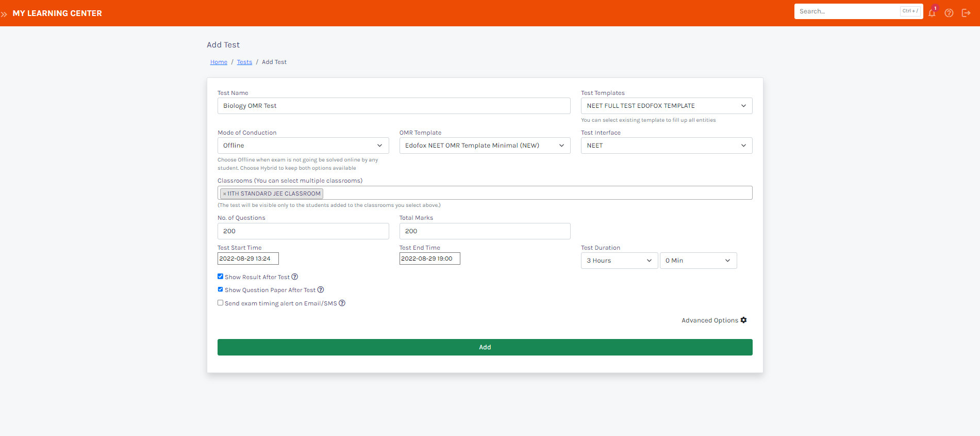Image resolution: width=980 pixels, height=436 pixels.
Task: Click the help question mark in header
Action: [x=949, y=13]
